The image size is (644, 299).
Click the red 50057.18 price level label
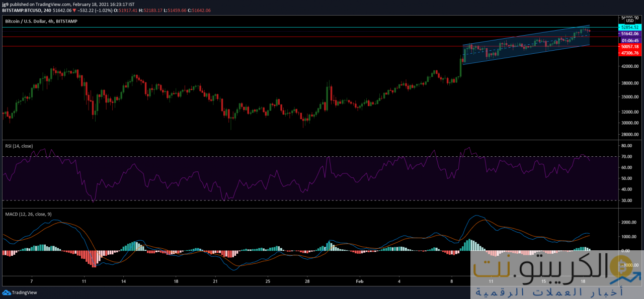630,46
